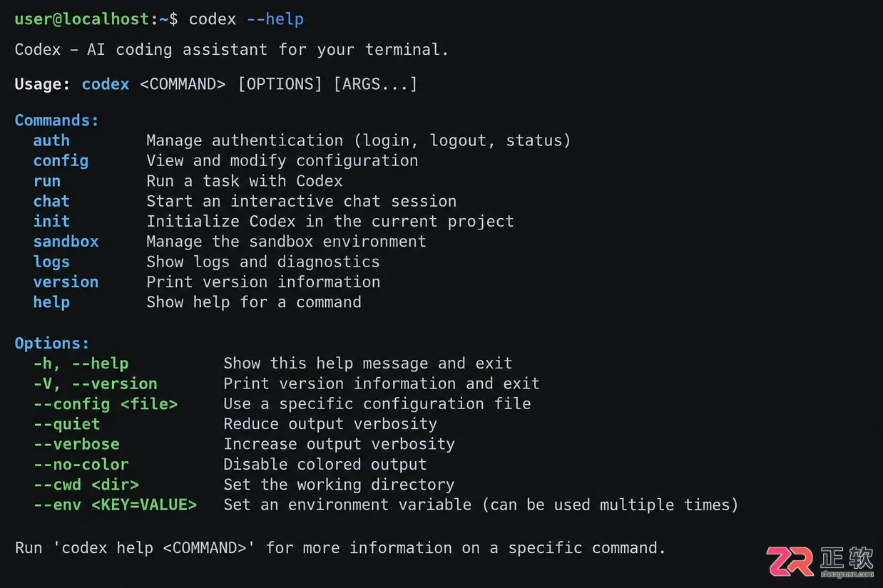Select the version command label
This screenshot has width=883, height=588.
pos(66,282)
